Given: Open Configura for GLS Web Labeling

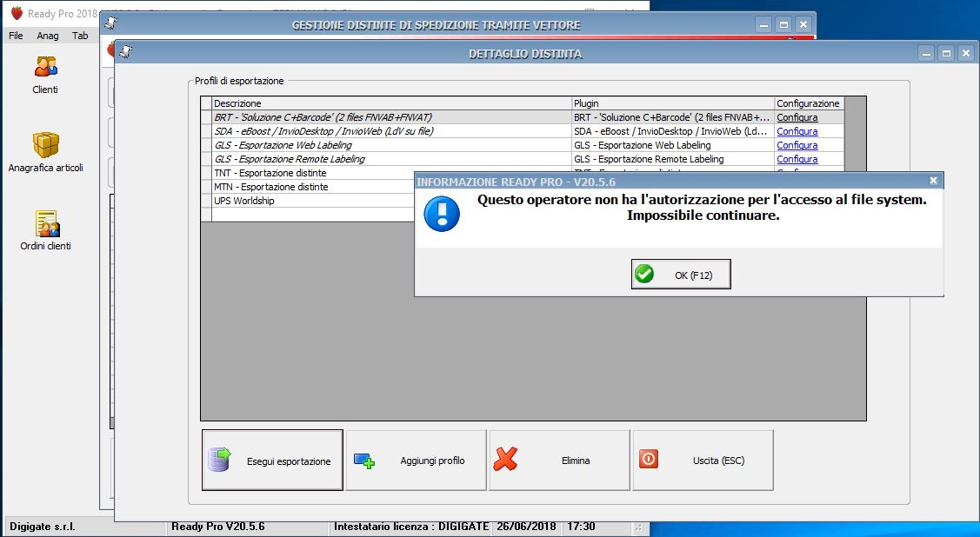Looking at the screenshot, I should 797,145.
